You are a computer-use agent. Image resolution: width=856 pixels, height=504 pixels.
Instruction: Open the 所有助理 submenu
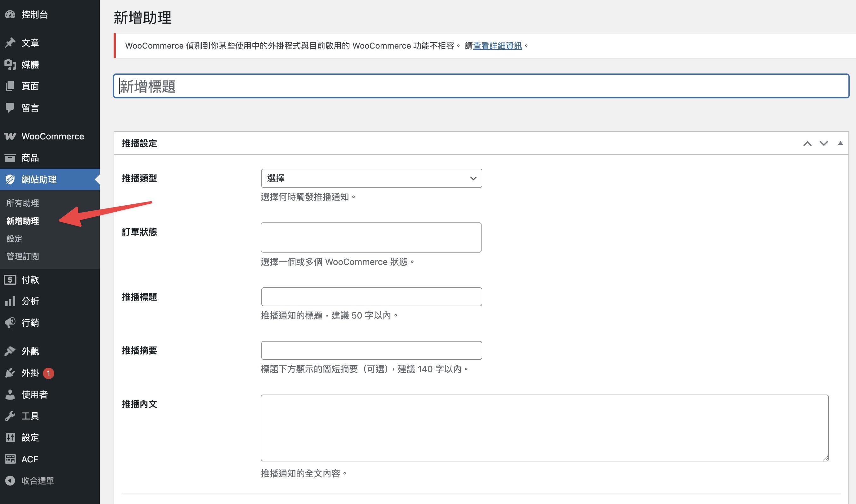tap(23, 203)
